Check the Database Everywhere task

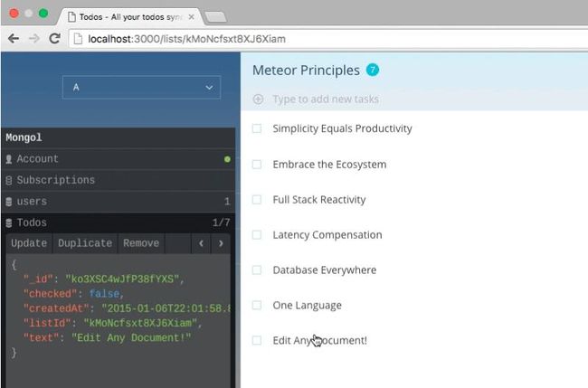[x=257, y=270]
